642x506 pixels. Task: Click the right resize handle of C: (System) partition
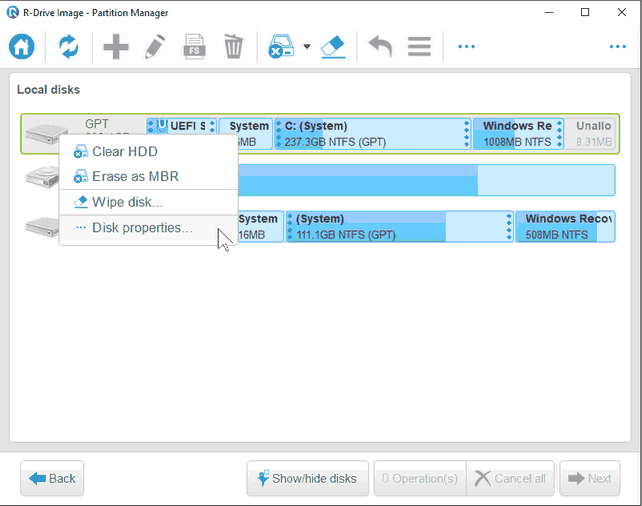(466, 134)
